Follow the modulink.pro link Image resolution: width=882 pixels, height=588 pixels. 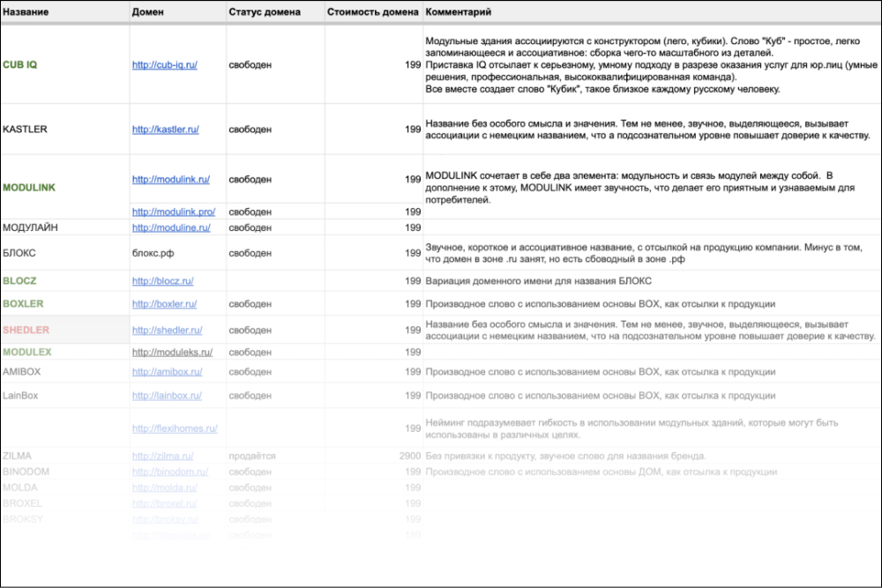coord(173,212)
